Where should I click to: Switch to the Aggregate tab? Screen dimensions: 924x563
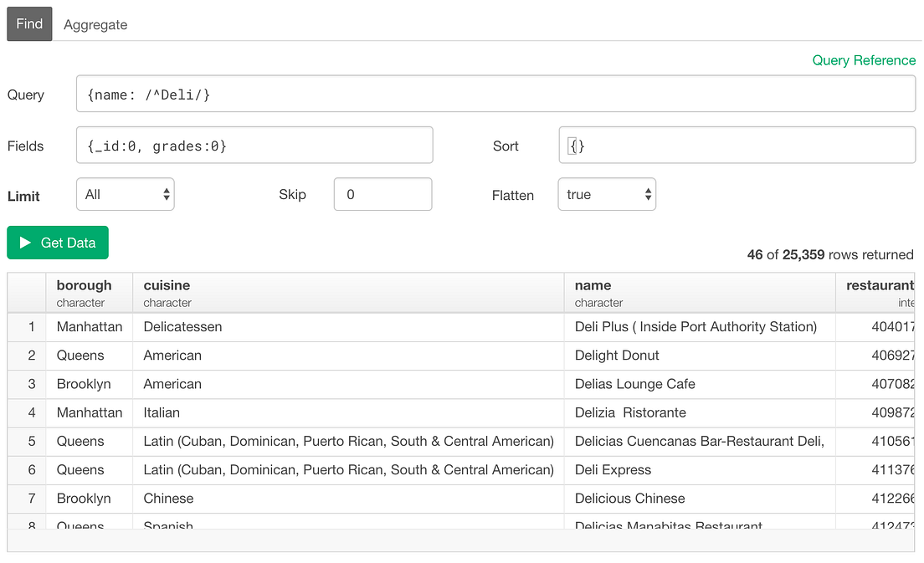coord(95,24)
